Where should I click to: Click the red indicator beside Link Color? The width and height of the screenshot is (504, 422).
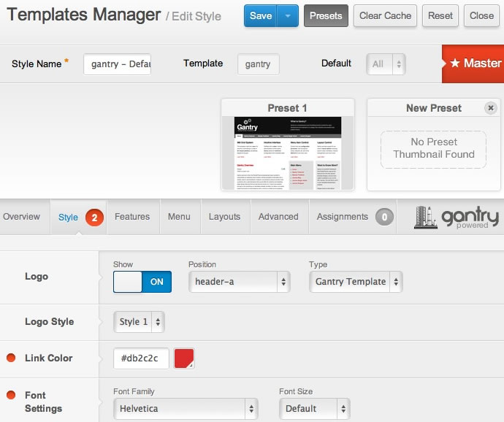click(11, 358)
